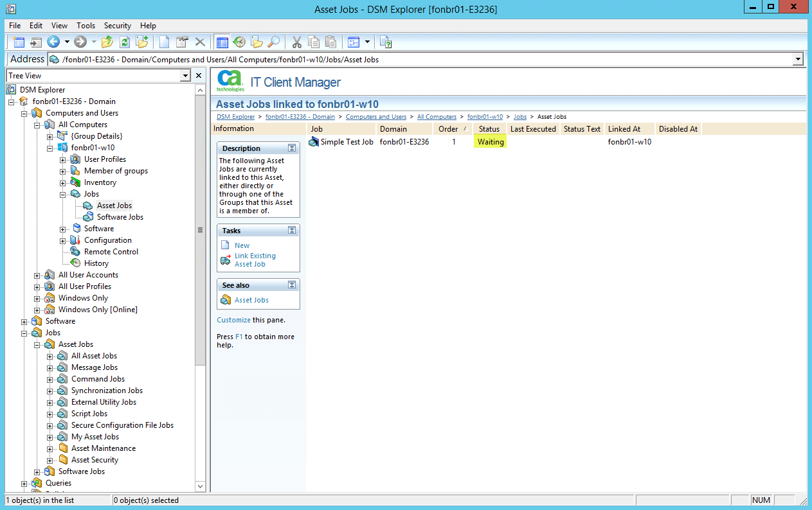812x510 pixels.
Task: Click the Refresh toolbar icon
Action: click(125, 42)
